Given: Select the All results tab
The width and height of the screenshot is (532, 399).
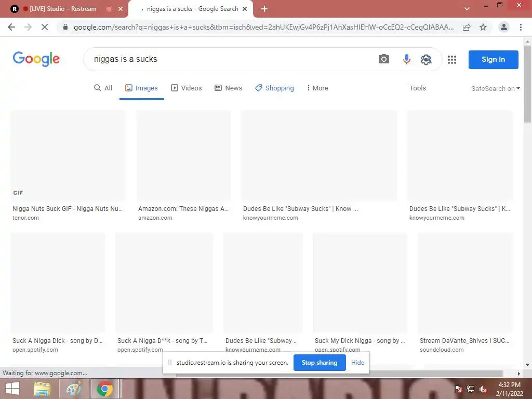Looking at the screenshot, I should (x=103, y=88).
